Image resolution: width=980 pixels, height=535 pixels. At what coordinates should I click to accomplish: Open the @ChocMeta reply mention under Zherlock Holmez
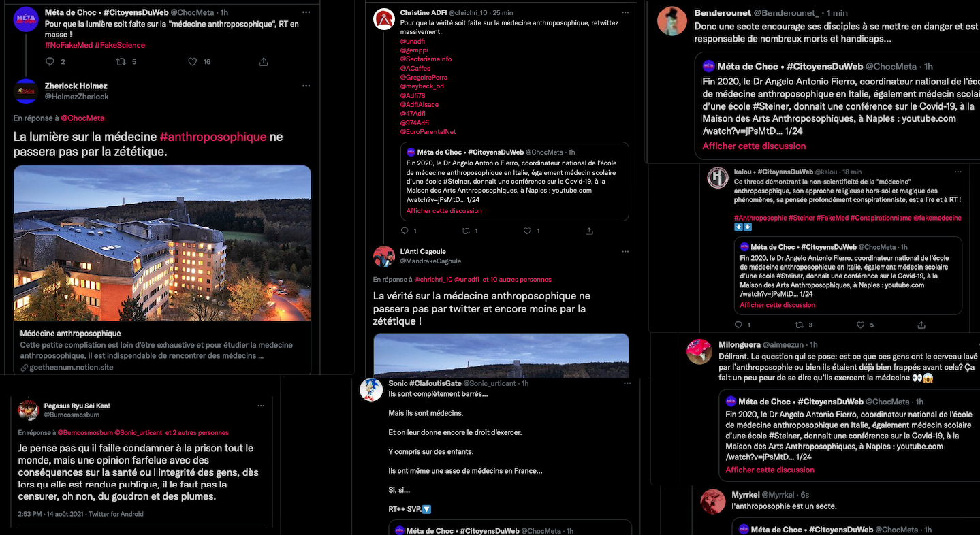pos(82,118)
